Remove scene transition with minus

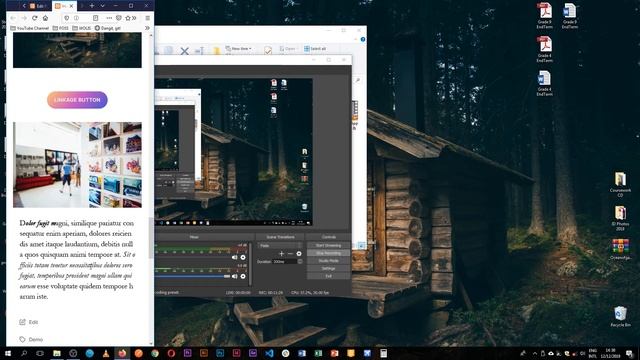coord(290,253)
